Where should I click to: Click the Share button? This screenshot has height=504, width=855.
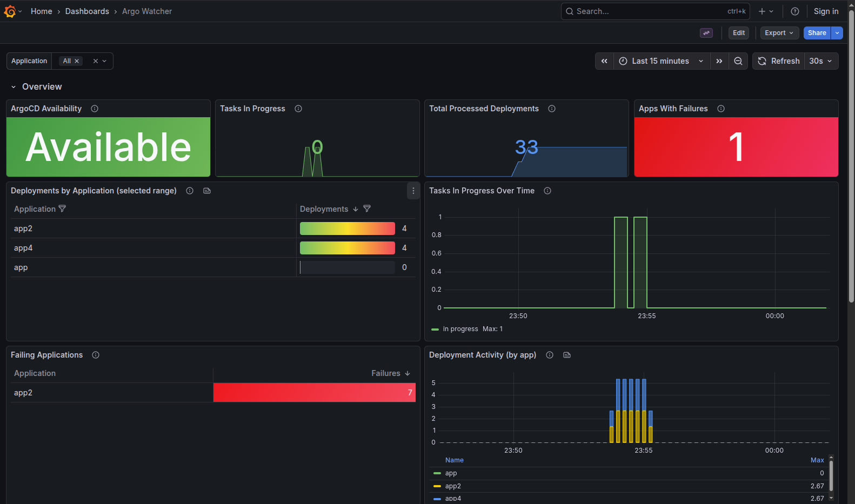(x=817, y=33)
